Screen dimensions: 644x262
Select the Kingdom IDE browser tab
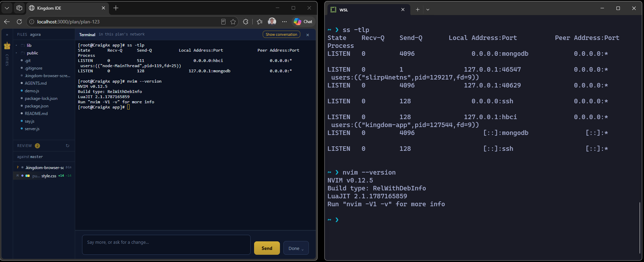tap(67, 8)
